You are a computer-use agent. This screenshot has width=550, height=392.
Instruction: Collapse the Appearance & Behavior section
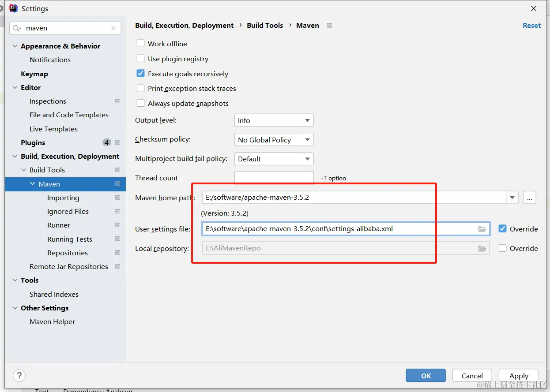tap(15, 46)
